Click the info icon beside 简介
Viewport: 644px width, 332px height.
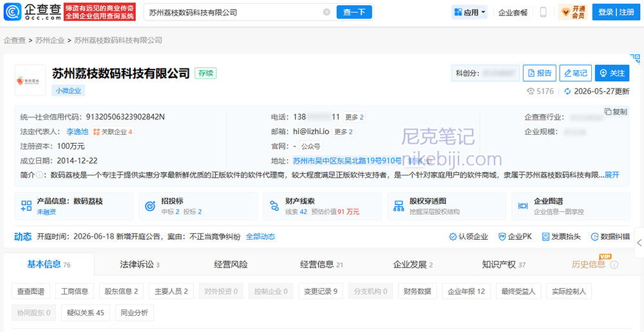[x=39, y=175]
